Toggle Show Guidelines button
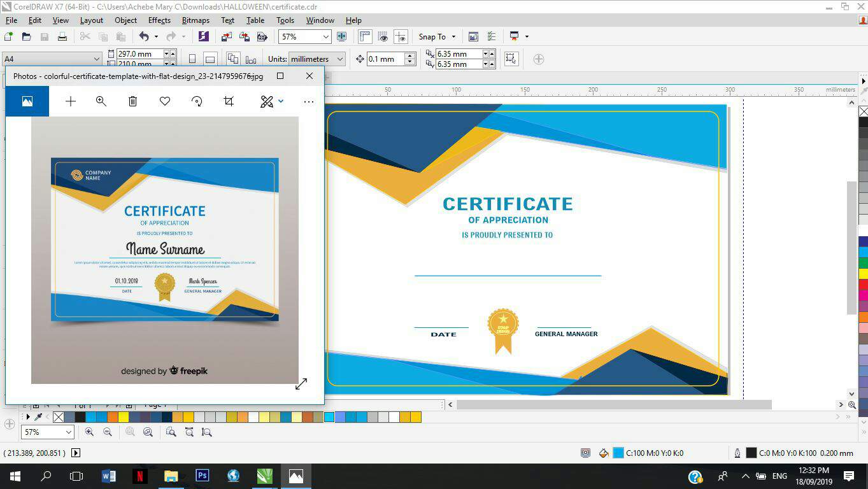 401,37
